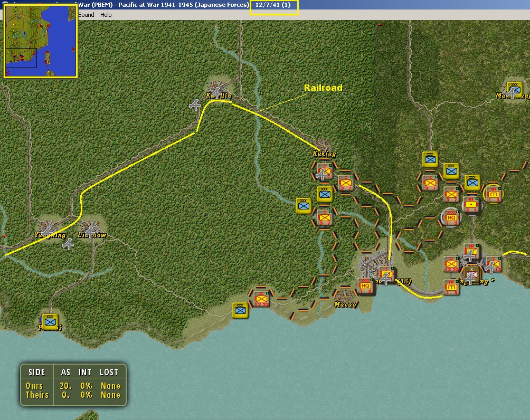Select the Japanese unit with airfield in Canton city
530x420 pixels.
point(387,275)
